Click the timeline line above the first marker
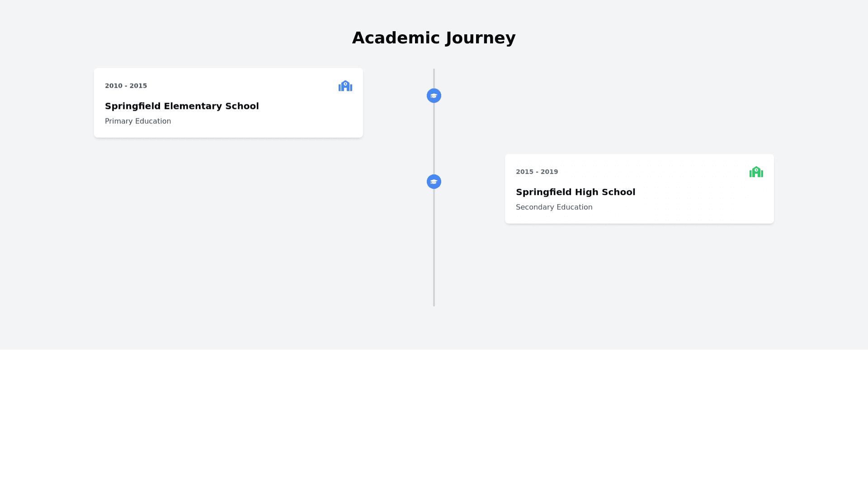The width and height of the screenshot is (868, 488). tap(434, 78)
